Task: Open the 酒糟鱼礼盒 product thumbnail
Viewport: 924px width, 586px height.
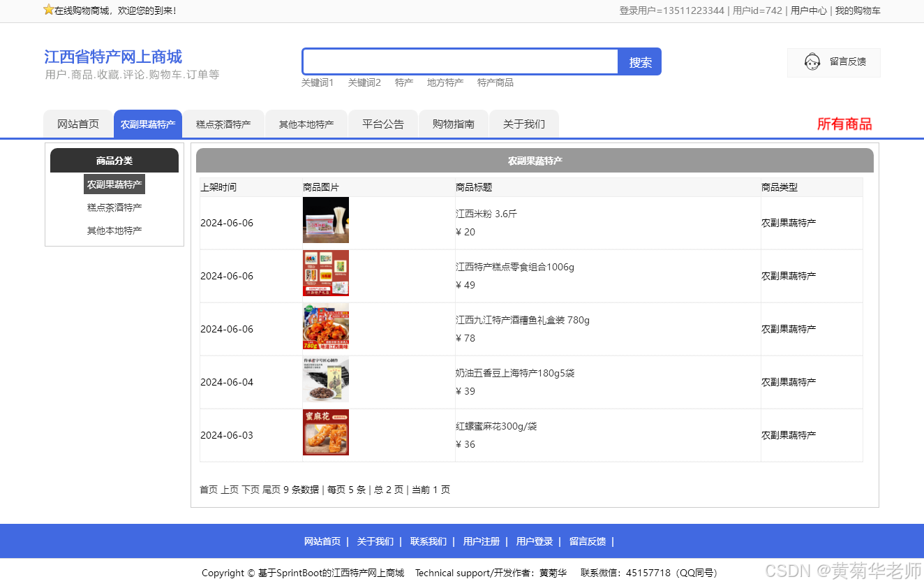Action: tap(326, 326)
